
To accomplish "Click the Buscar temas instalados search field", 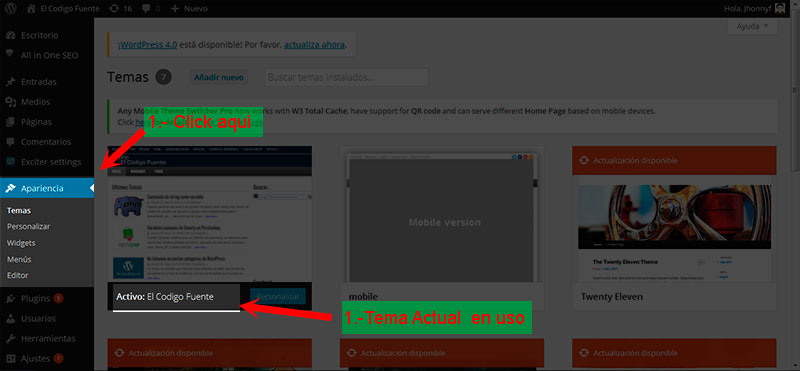I will (x=346, y=78).
